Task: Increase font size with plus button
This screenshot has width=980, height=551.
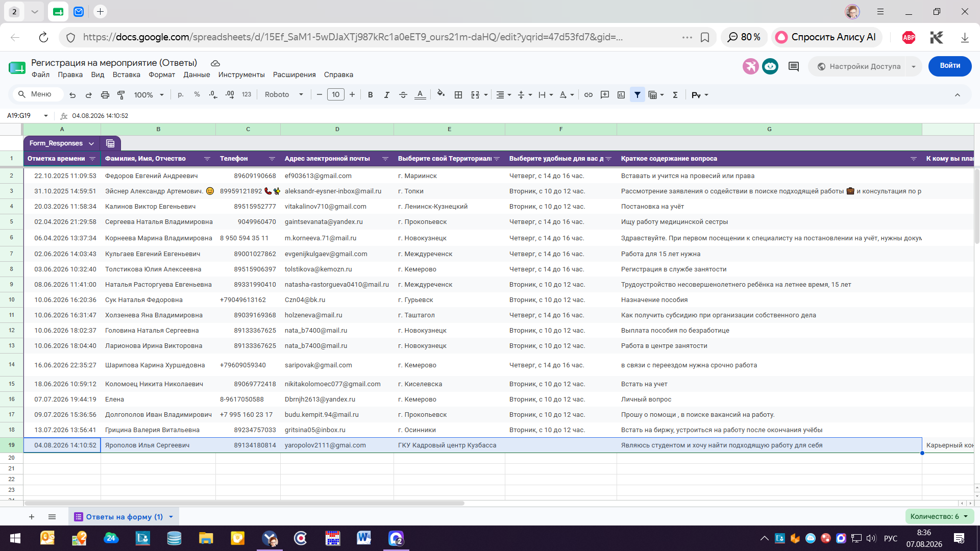Action: [352, 94]
